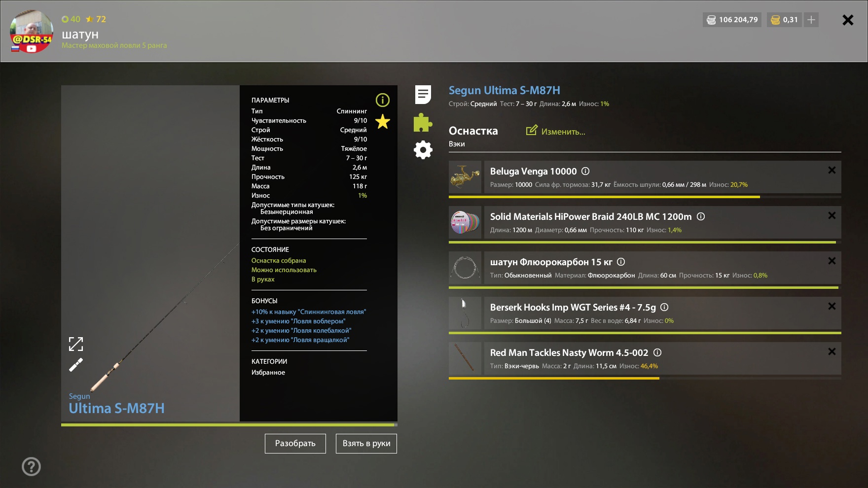
Task: Remove Beluga Venga 10000 reel
Action: click(832, 170)
